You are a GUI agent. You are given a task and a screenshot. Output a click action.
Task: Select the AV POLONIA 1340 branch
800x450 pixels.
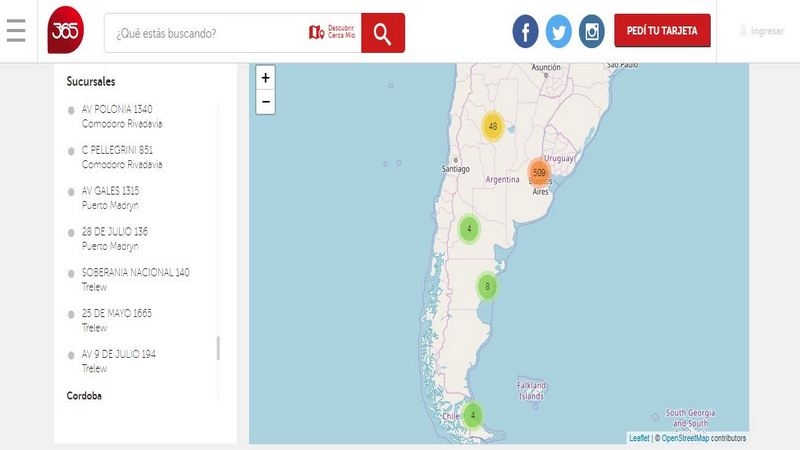117,109
